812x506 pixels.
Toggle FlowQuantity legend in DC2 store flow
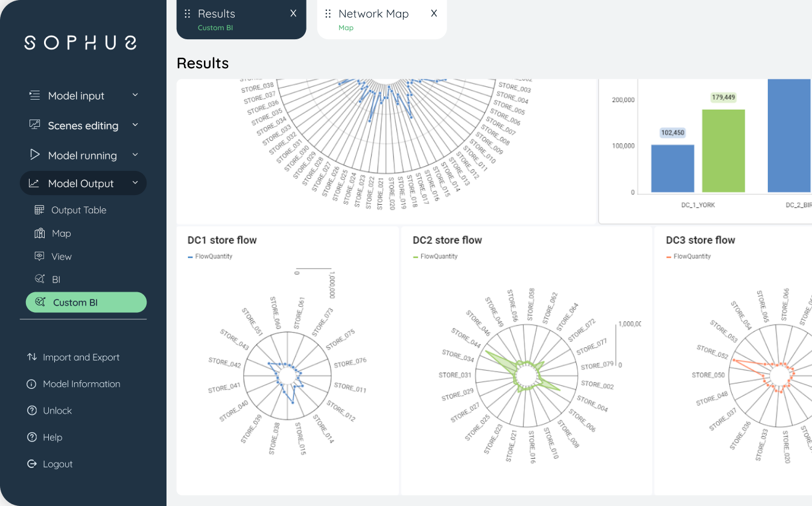point(436,257)
